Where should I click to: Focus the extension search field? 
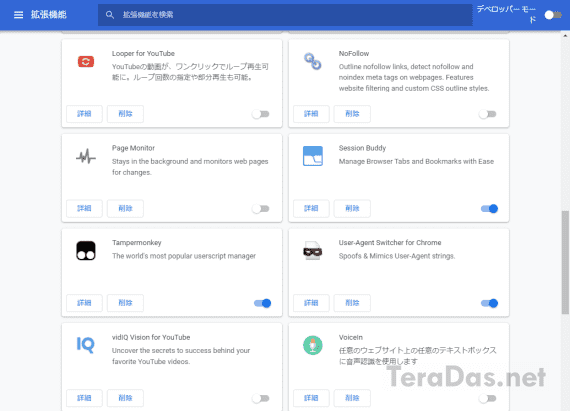[285, 15]
